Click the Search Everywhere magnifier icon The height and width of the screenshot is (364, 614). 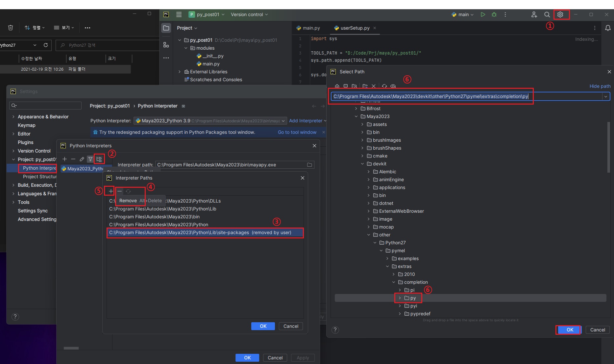coord(547,14)
